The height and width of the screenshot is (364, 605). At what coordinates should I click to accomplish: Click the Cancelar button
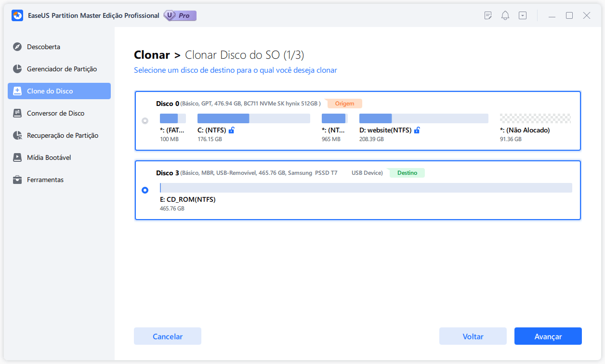[x=168, y=337]
